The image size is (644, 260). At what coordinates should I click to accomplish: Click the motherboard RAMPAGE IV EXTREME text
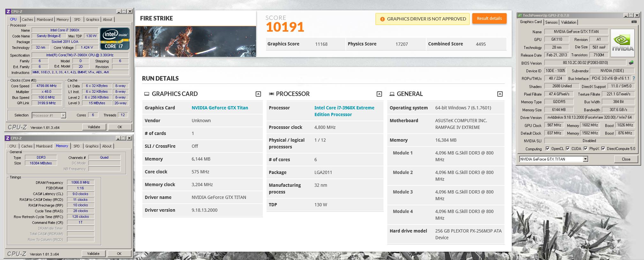coord(457,127)
